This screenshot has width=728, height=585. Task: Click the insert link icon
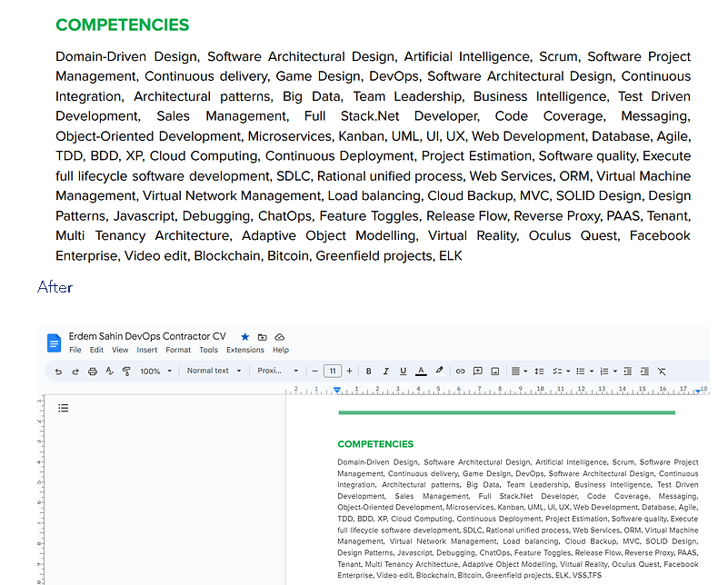click(x=460, y=372)
